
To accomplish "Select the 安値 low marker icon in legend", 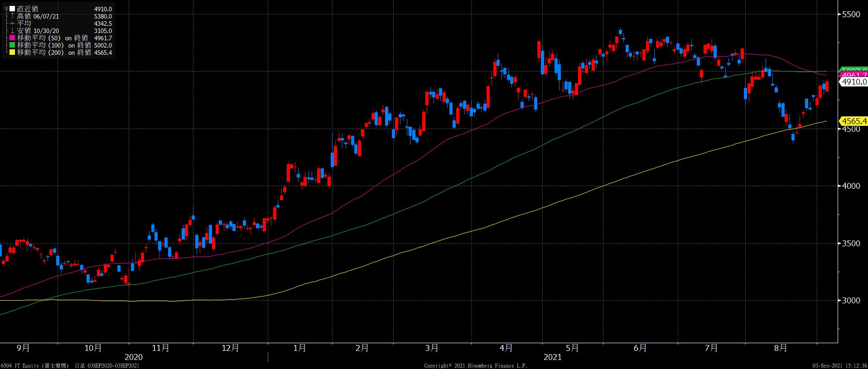I will point(12,31).
